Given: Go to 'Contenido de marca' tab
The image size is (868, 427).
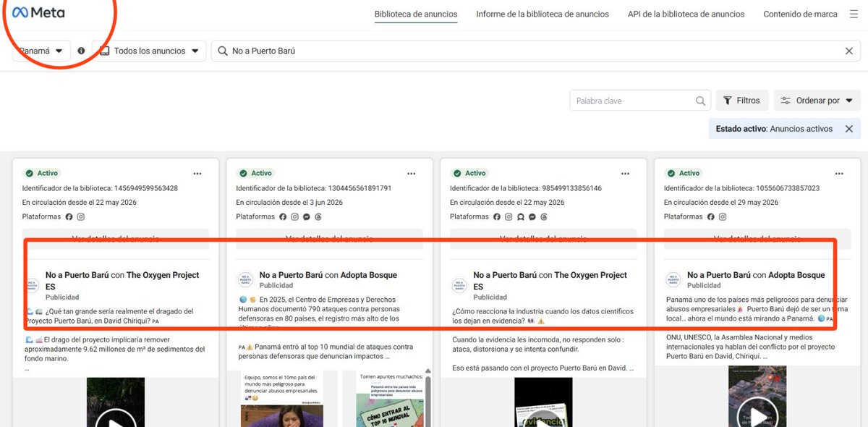Looking at the screenshot, I should (x=800, y=14).
